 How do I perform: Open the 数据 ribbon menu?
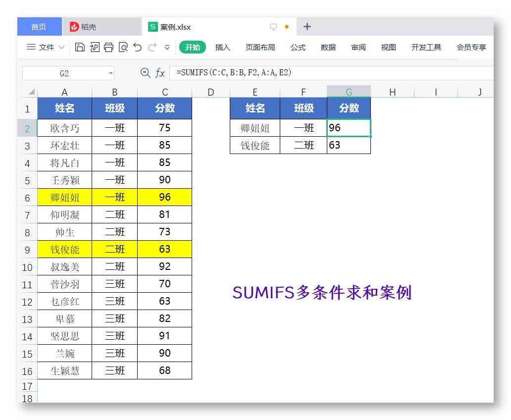pos(328,48)
